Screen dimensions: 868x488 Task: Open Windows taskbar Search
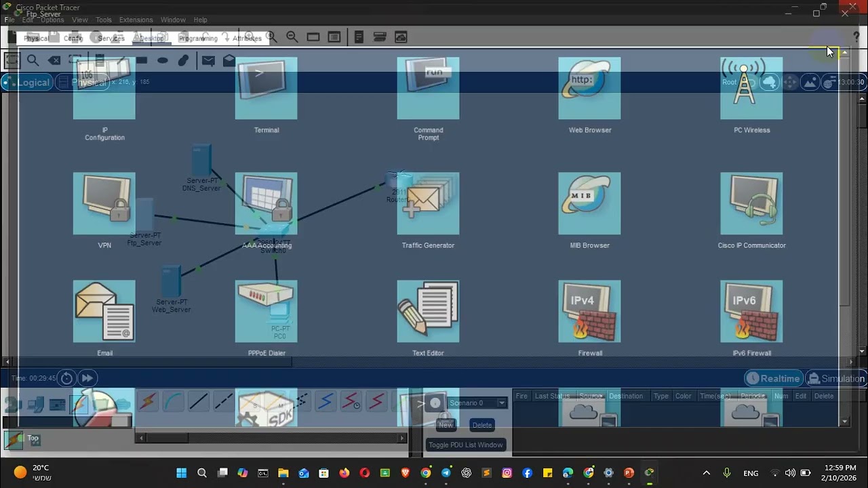[202, 473]
